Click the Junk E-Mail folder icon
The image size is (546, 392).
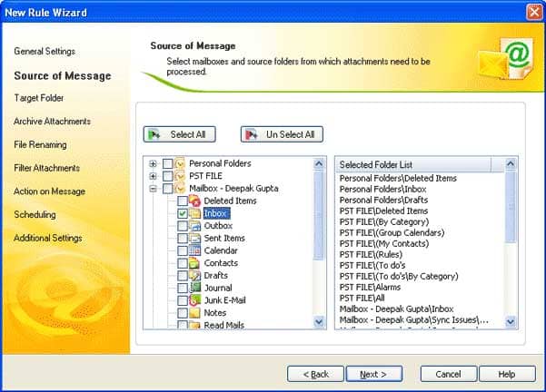195,300
